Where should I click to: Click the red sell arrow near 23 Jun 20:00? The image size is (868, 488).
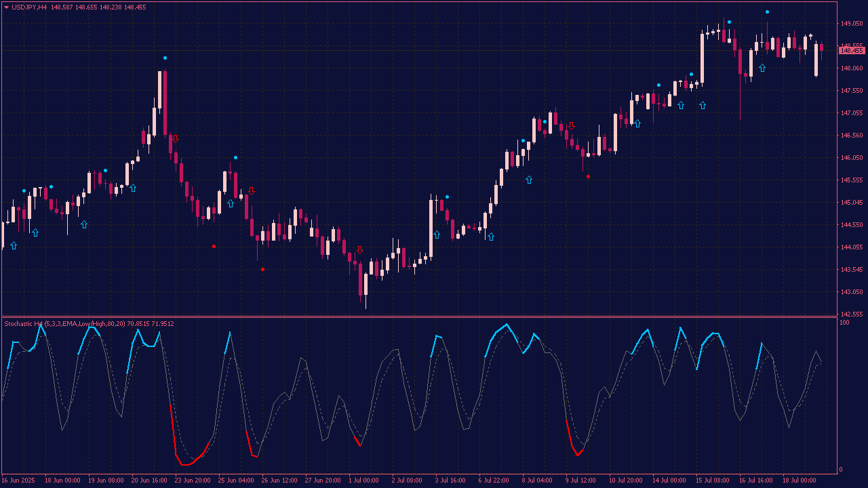(176, 139)
